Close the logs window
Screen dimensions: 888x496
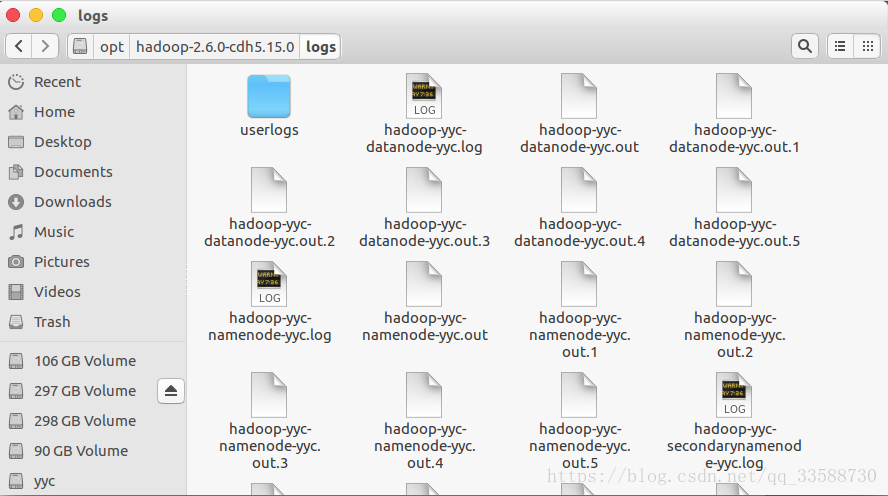point(13,15)
